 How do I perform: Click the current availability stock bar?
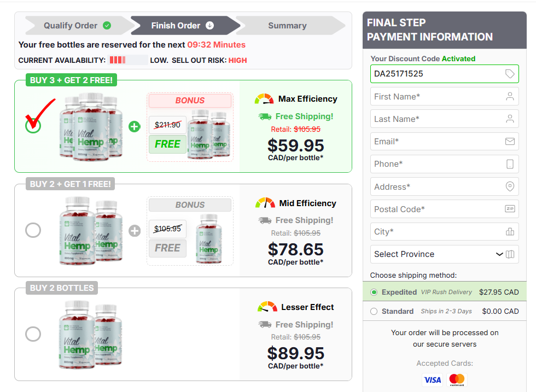pyautogui.click(x=128, y=60)
